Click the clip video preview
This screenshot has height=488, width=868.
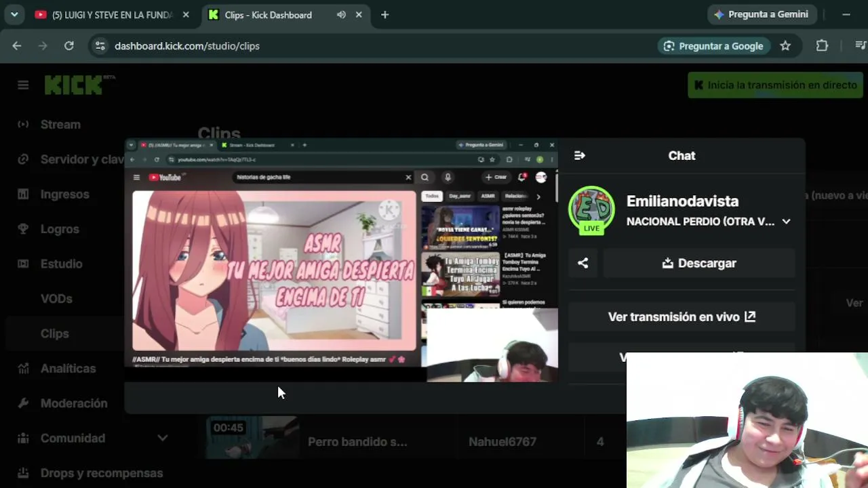coord(341,261)
